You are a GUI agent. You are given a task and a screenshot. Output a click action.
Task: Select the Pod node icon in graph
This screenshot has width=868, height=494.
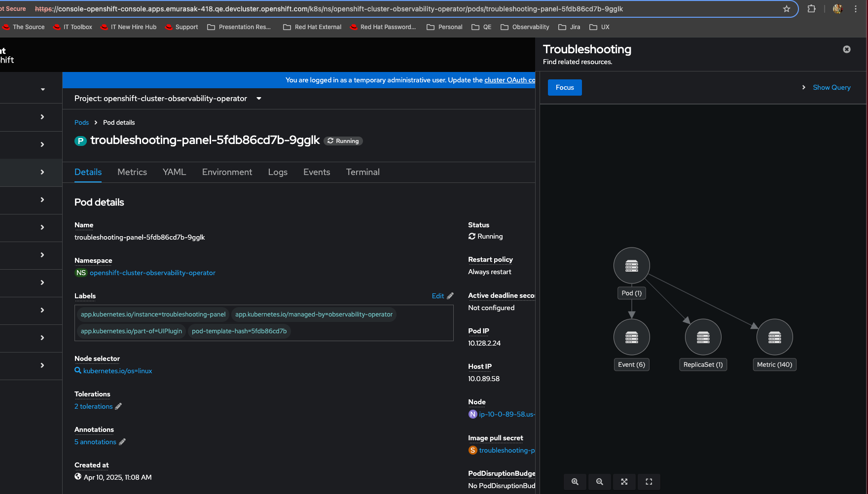pyautogui.click(x=632, y=266)
